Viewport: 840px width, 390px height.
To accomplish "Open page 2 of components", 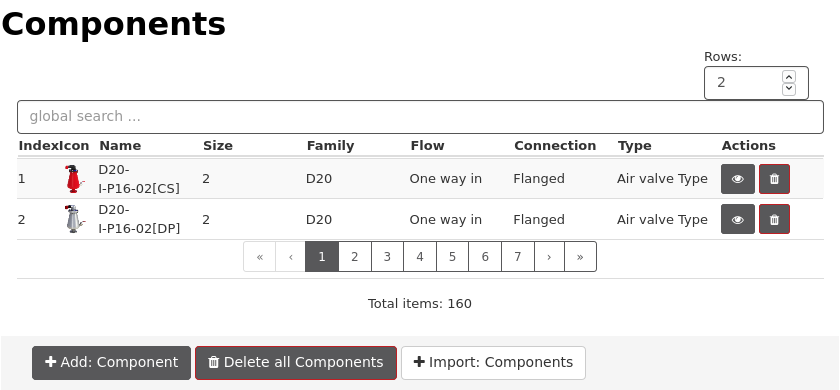I will (x=355, y=257).
